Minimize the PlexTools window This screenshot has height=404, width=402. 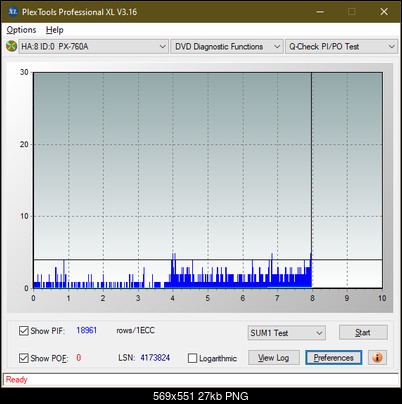coord(320,12)
